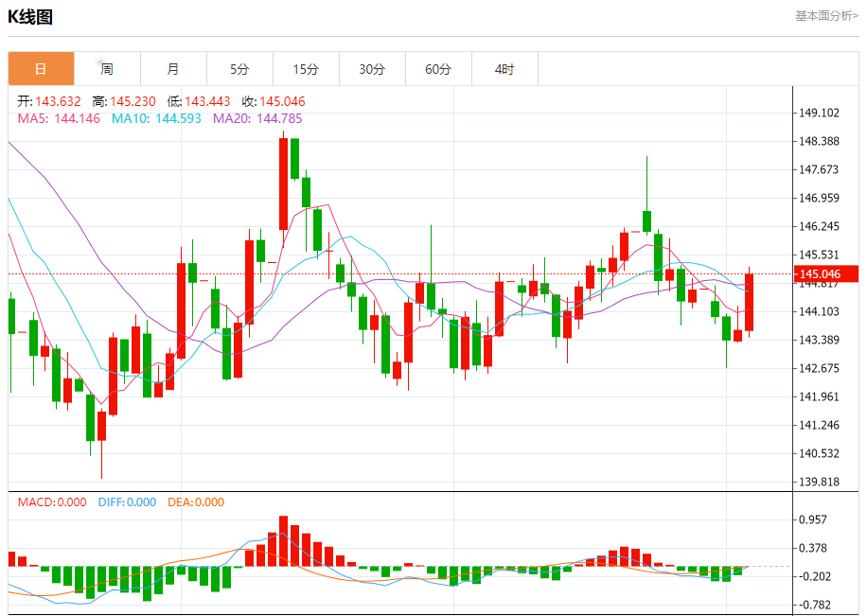Click the K线图 heading
Image resolution: width=867 pixels, height=616 pixels.
pos(30,17)
